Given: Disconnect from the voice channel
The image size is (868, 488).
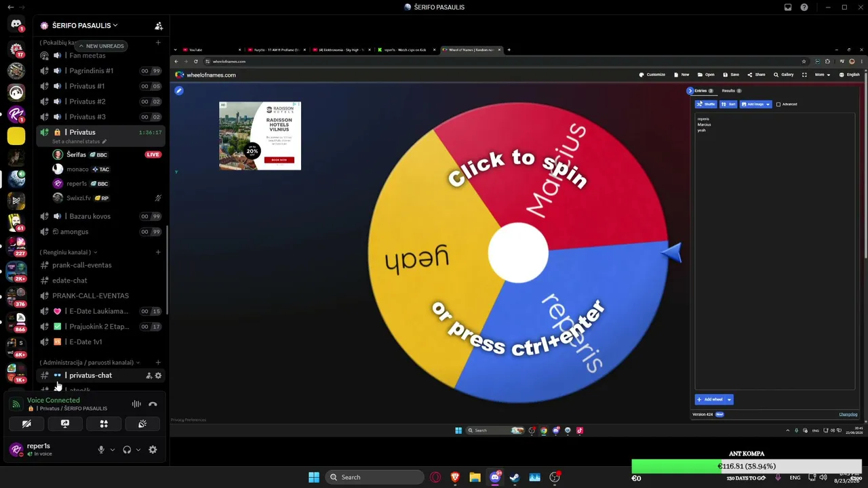Looking at the screenshot, I should [153, 404].
